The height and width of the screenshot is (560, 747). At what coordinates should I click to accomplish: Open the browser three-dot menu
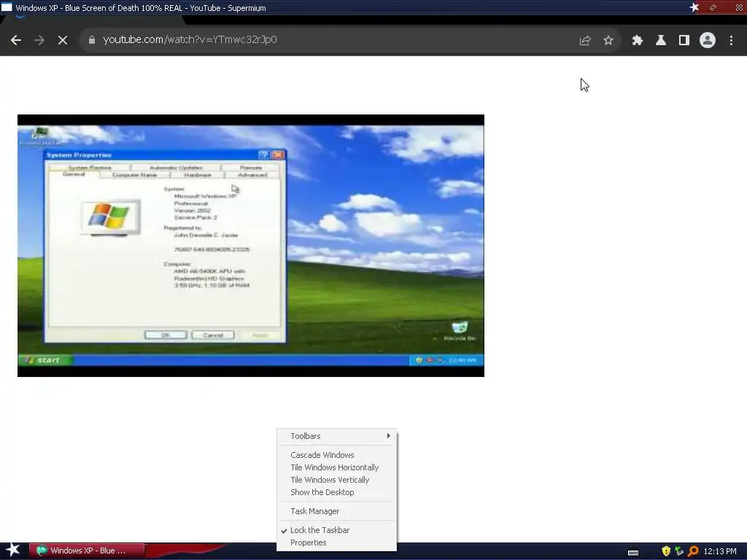[731, 41]
